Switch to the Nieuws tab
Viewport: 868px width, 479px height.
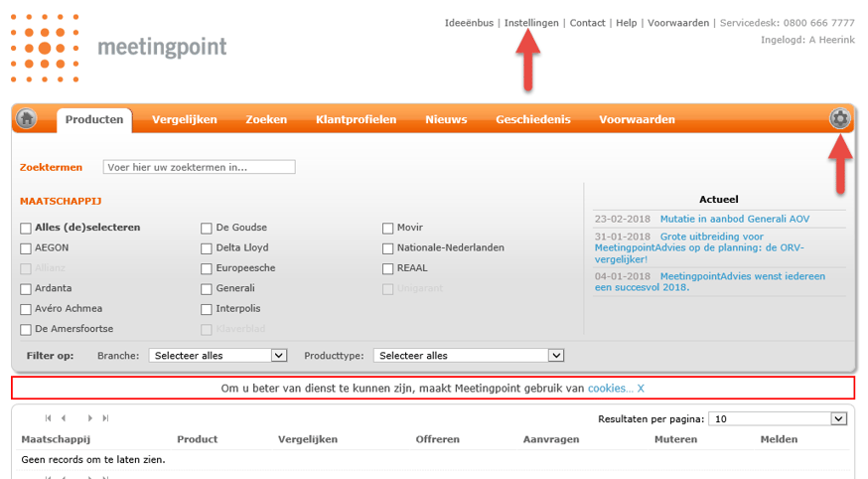(x=446, y=119)
